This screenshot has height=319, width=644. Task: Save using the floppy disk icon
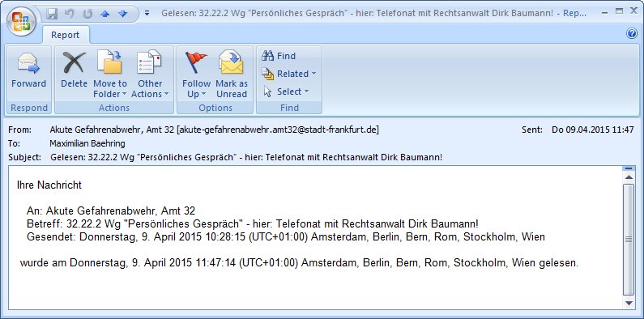tap(52, 14)
